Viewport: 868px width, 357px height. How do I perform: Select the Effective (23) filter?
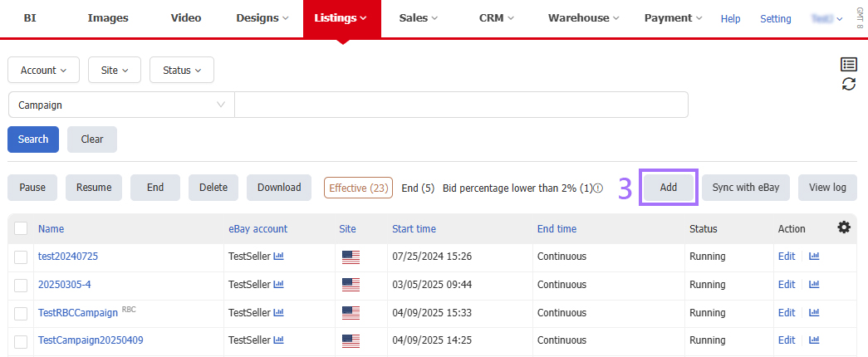[358, 188]
